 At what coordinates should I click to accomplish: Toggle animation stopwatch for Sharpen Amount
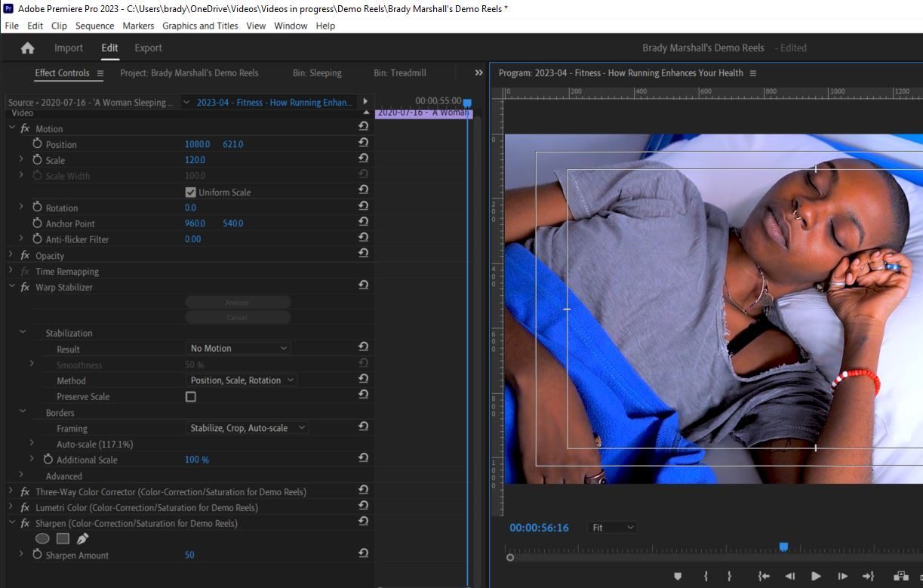coord(37,554)
